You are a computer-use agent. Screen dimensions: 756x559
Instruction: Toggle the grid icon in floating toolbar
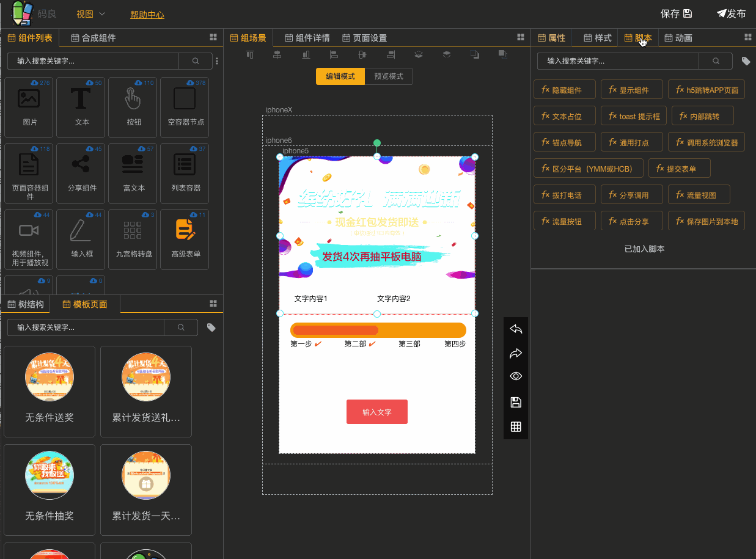[x=516, y=426]
